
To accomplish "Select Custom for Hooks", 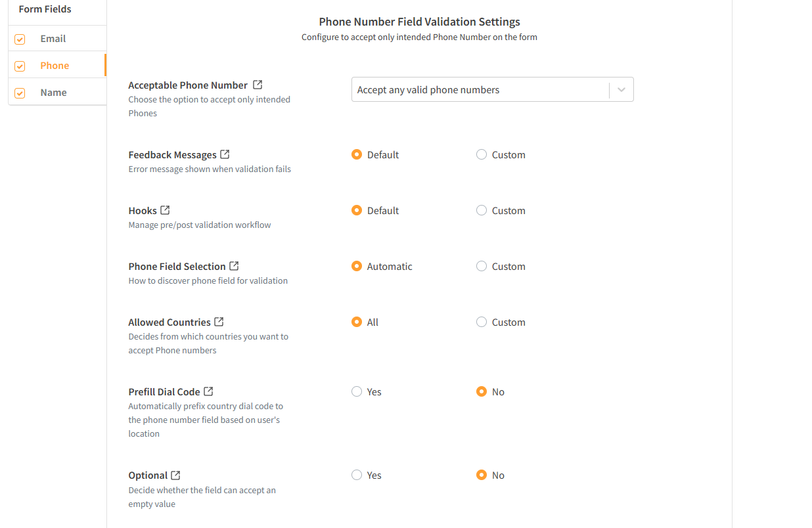I will coord(481,209).
